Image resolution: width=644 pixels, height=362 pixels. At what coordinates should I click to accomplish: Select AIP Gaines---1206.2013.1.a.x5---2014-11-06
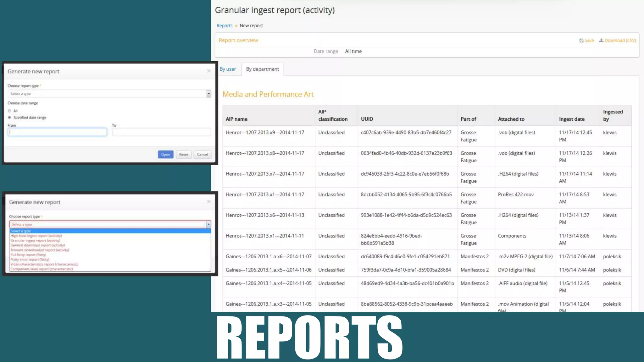point(269,270)
